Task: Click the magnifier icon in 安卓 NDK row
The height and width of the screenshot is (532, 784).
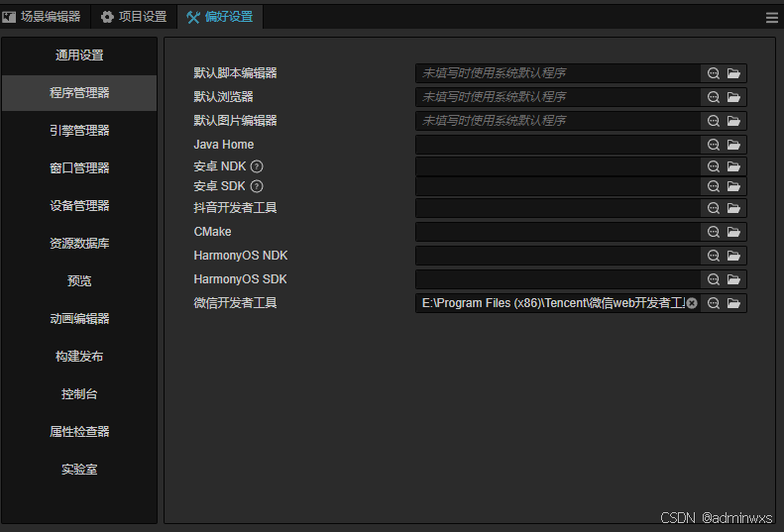Action: pyautogui.click(x=714, y=166)
